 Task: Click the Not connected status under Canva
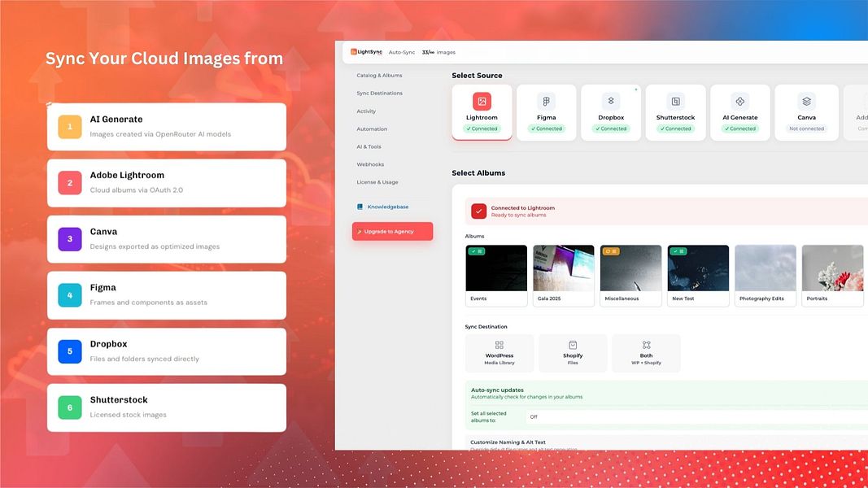(x=806, y=129)
